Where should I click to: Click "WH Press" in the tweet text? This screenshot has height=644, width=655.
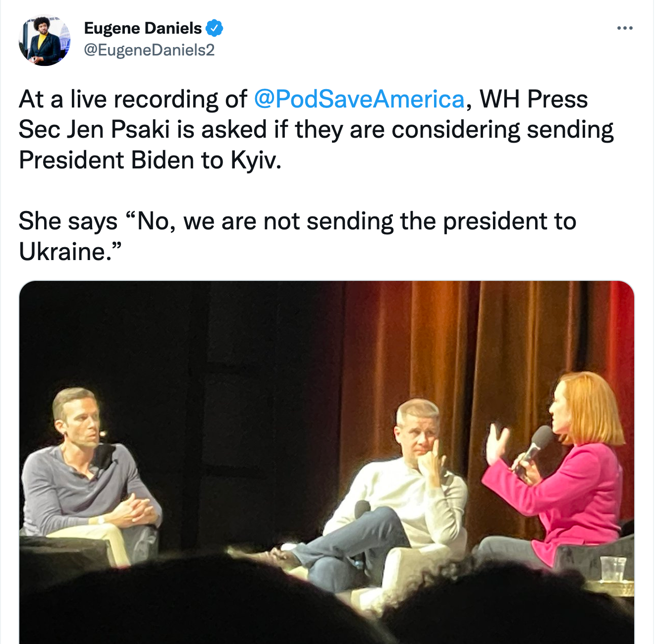click(534, 99)
